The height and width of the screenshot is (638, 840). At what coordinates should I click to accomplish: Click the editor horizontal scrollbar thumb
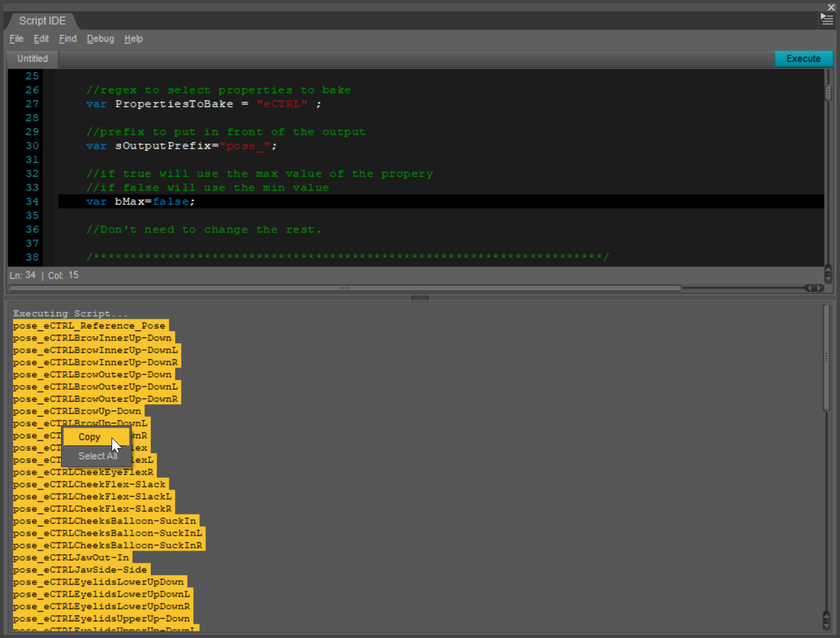346,288
